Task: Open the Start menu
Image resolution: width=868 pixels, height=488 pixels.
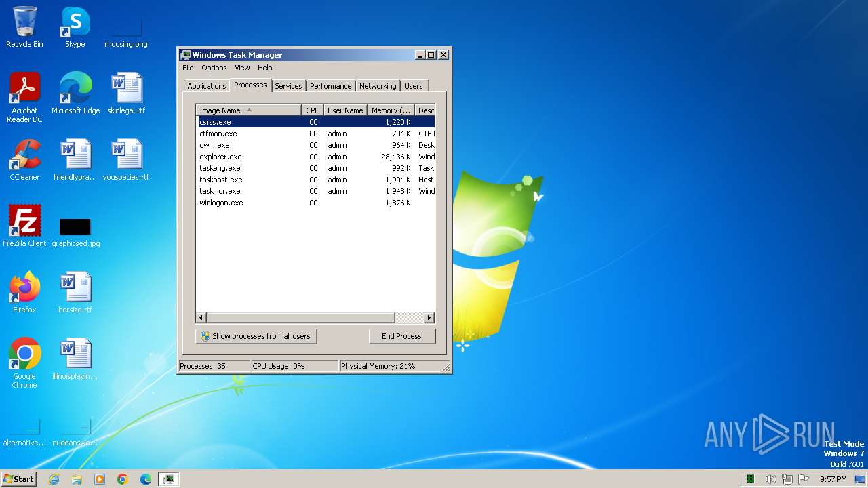Action: tap(19, 479)
